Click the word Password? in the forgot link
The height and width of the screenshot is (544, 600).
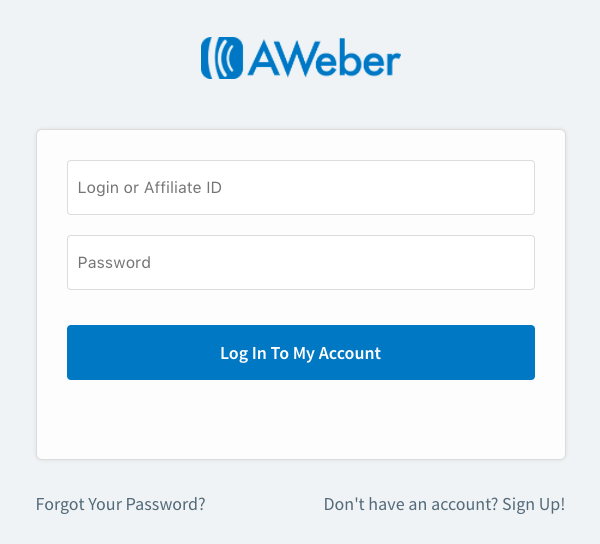[x=166, y=504]
